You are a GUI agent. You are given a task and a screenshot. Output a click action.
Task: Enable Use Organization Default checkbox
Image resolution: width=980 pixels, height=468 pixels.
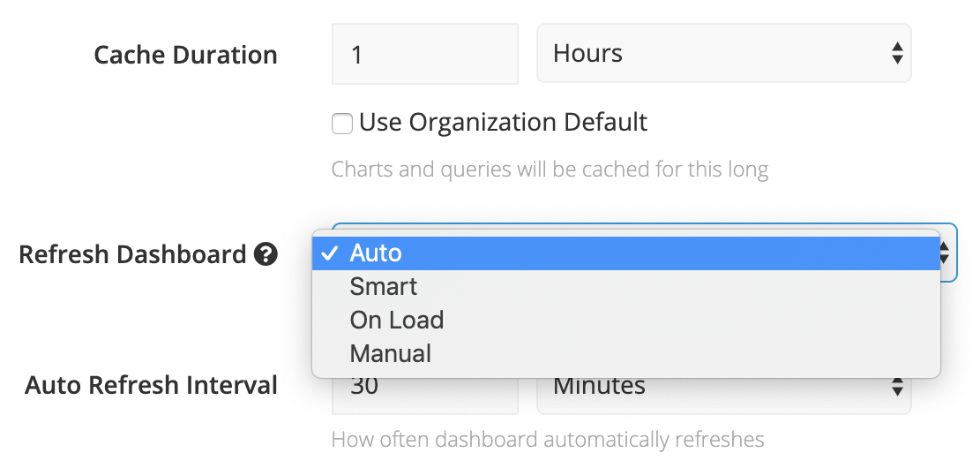(x=342, y=124)
